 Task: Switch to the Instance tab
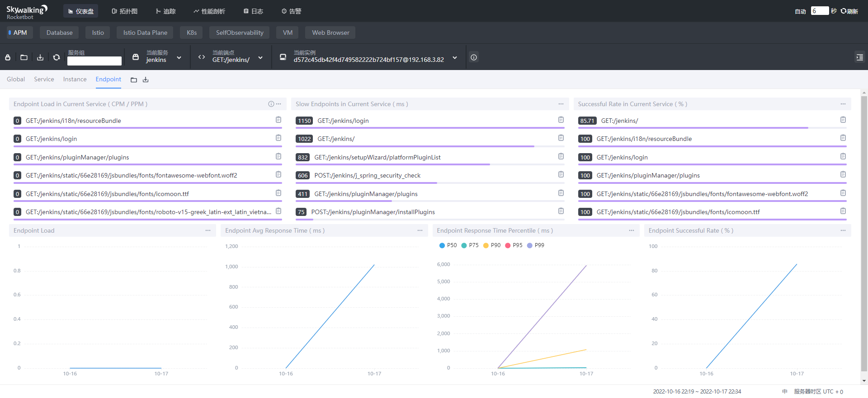coord(75,79)
